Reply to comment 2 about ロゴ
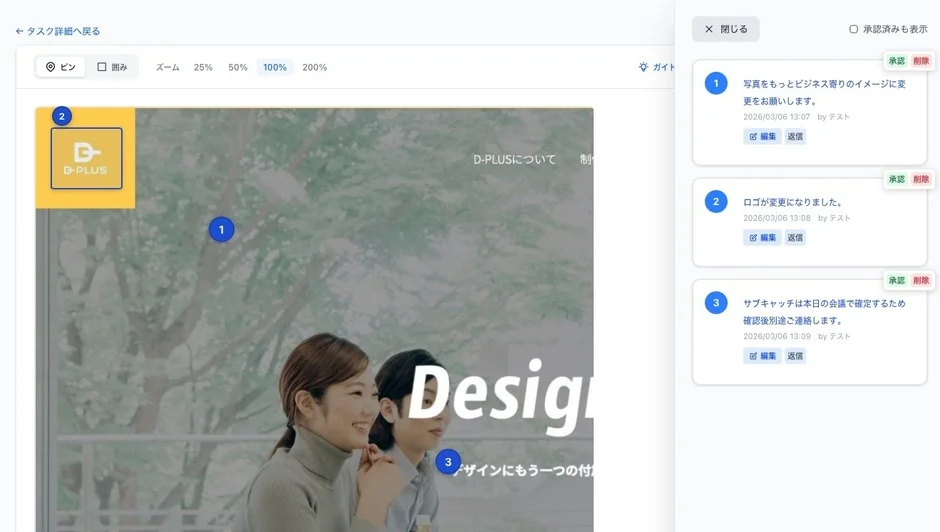 [x=795, y=238]
